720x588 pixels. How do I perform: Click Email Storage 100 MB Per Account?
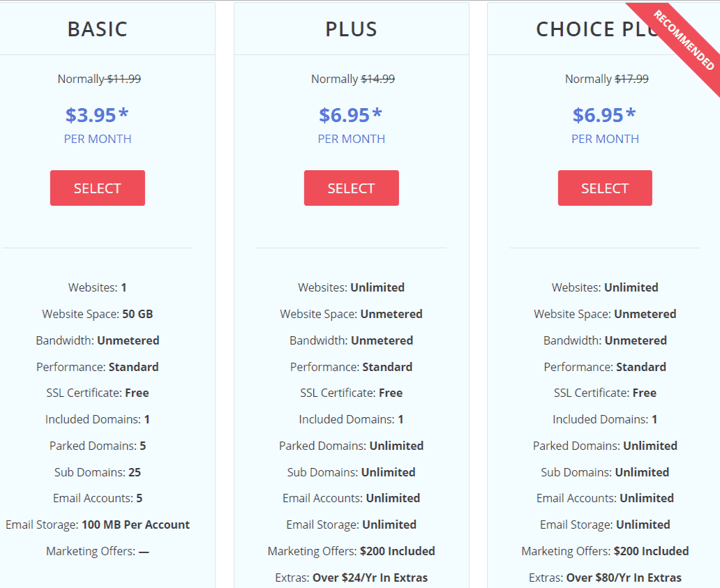(98, 525)
